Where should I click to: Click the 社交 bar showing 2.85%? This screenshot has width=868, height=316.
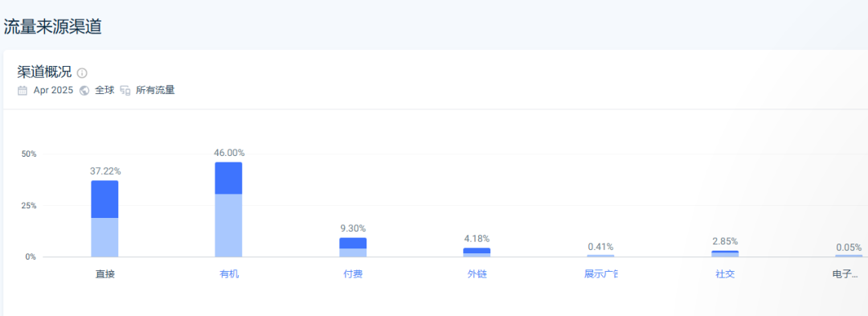click(725, 254)
